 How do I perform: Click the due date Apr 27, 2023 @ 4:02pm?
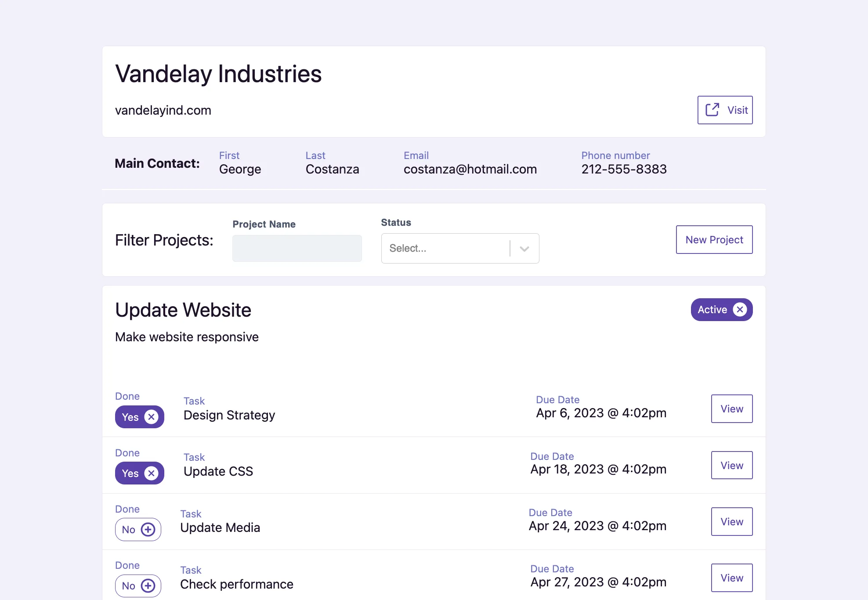click(598, 582)
